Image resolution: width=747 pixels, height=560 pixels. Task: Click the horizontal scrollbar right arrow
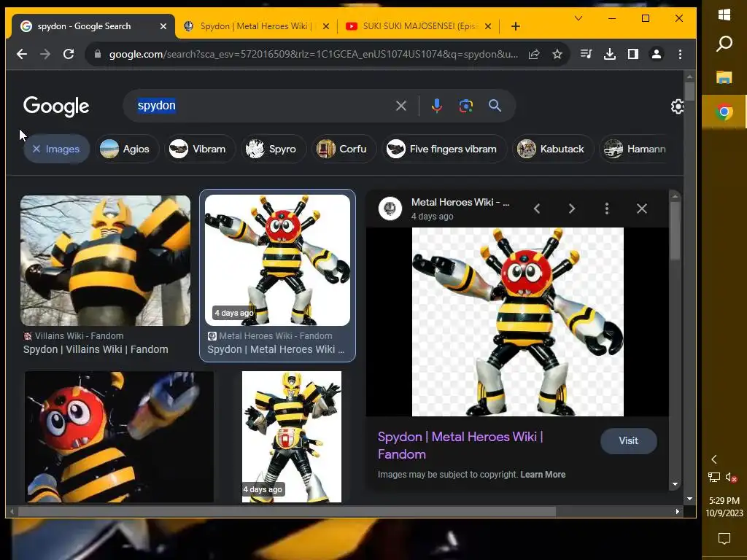point(678,512)
